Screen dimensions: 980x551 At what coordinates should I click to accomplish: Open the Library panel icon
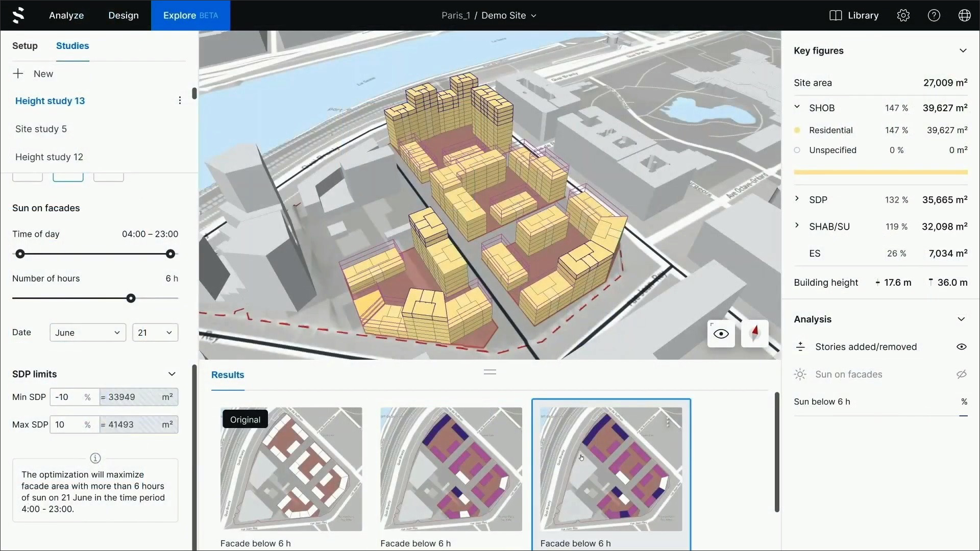836,15
